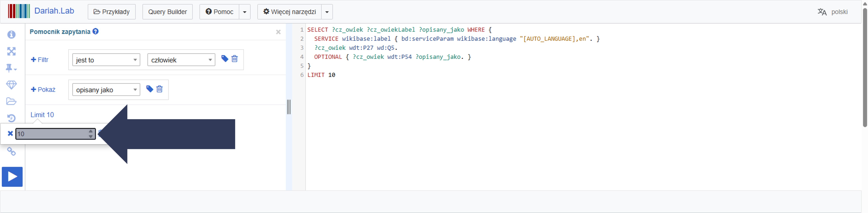Open query history with the clock icon

11,118
